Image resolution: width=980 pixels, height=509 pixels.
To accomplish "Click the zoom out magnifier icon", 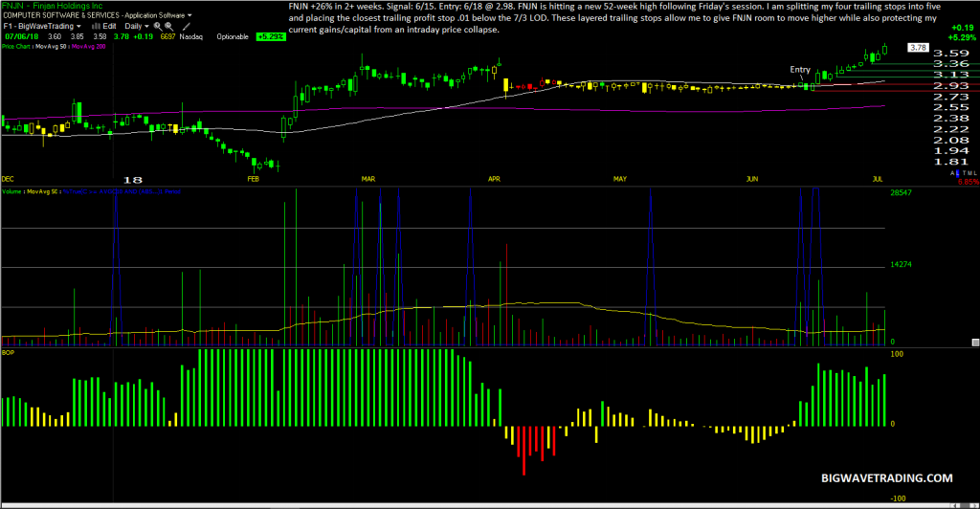I will (168, 26).
